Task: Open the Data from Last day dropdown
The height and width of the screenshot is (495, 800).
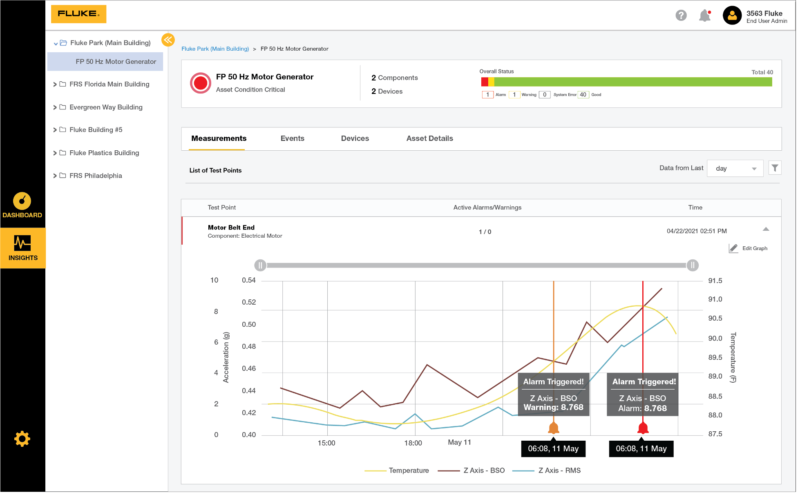Action: point(735,169)
